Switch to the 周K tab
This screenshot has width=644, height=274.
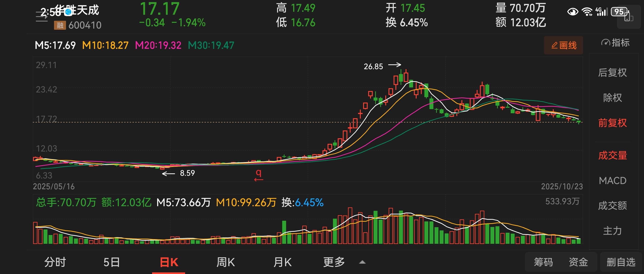(226, 262)
